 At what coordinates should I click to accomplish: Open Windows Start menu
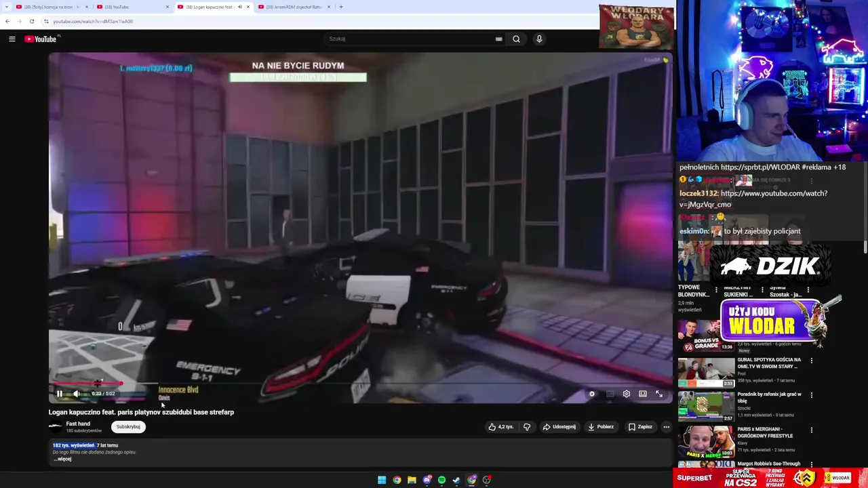[382, 480]
